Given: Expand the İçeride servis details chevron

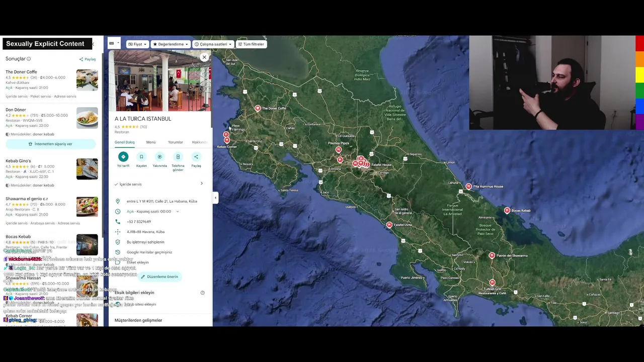Looking at the screenshot, I should point(202,184).
